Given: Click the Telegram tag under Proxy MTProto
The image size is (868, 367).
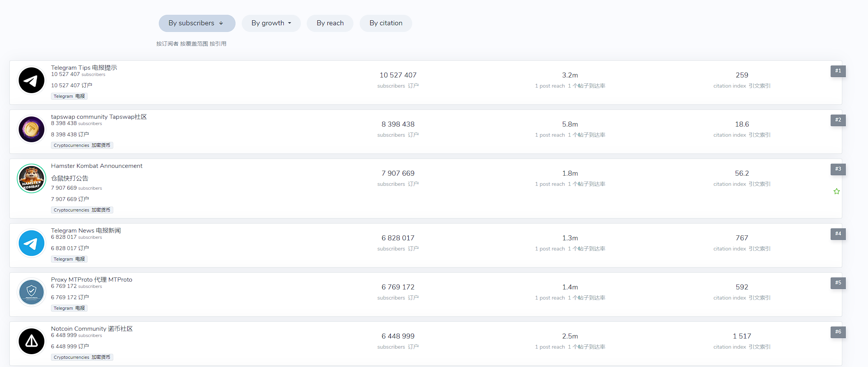Looking at the screenshot, I should click(69, 308).
